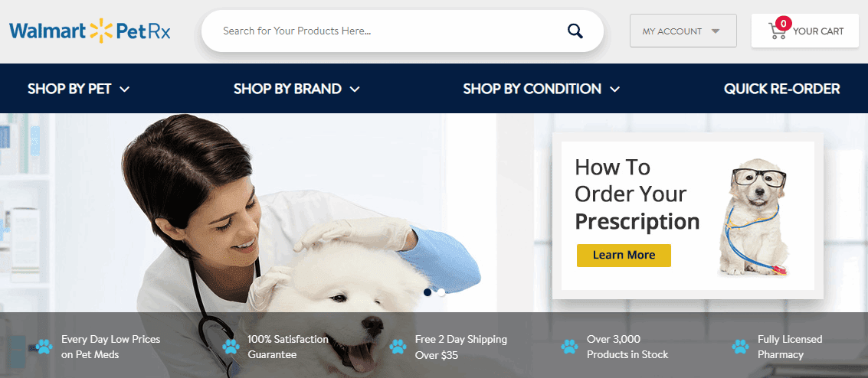The width and height of the screenshot is (868, 378).
Task: Switch to the second carousel slide dot
Action: (441, 292)
